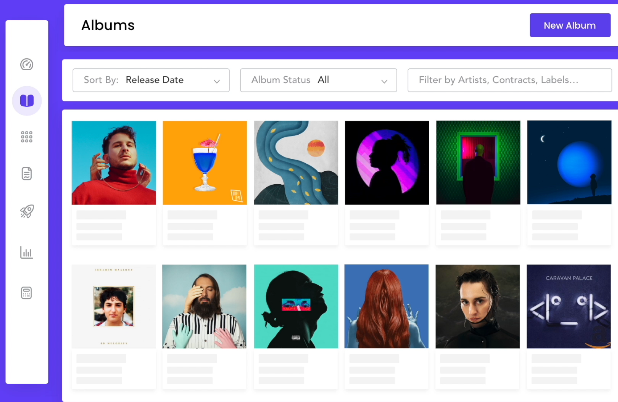
Task: Open the album with man in red turtleneck
Action: click(x=114, y=163)
